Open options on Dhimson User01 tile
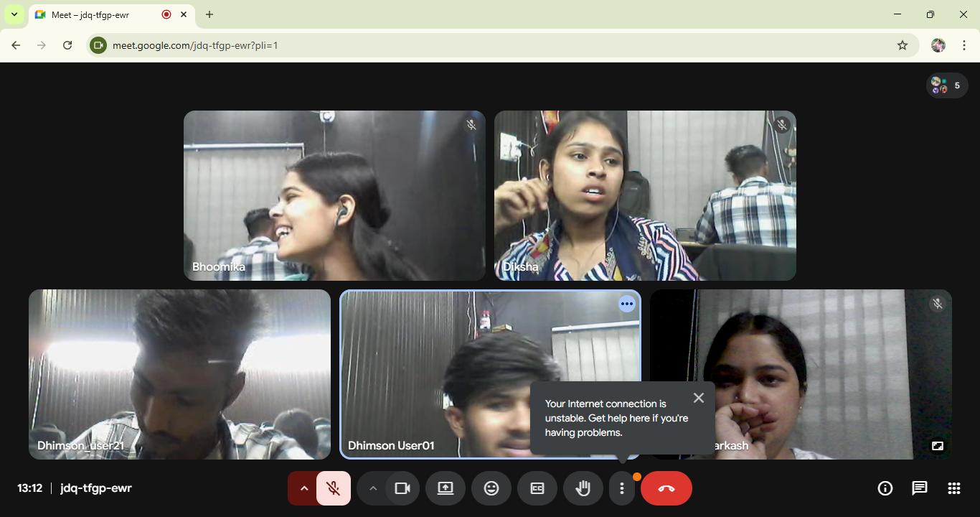Screen dimensions: 980x517 (627, 304)
